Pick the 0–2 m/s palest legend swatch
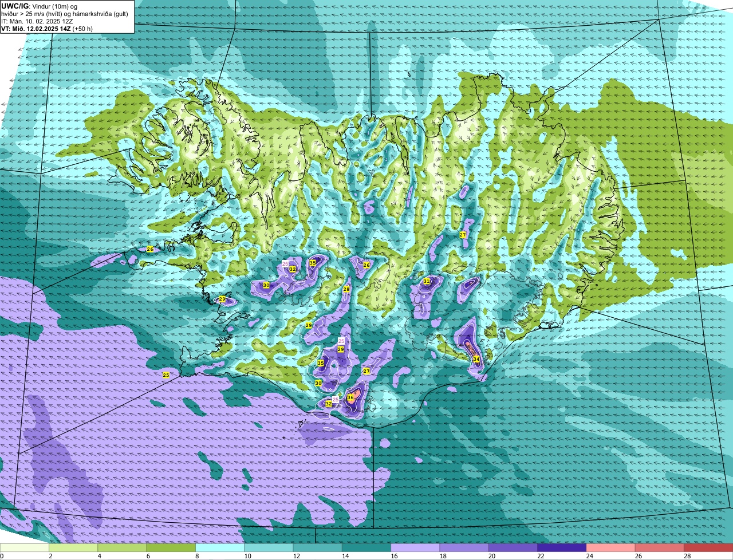Viewport: 733px width, 560px height. coord(25,547)
